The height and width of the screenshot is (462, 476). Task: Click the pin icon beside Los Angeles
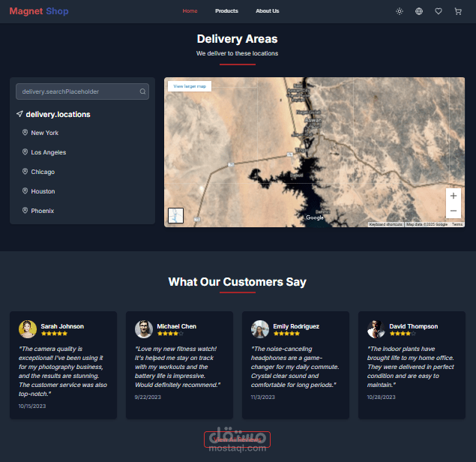25,151
